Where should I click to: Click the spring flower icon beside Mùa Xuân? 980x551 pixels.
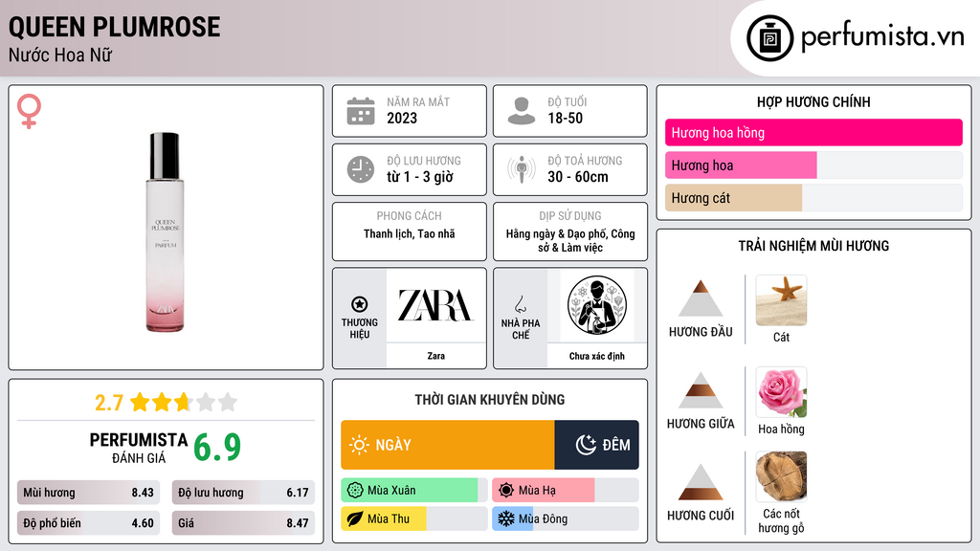[x=355, y=491]
